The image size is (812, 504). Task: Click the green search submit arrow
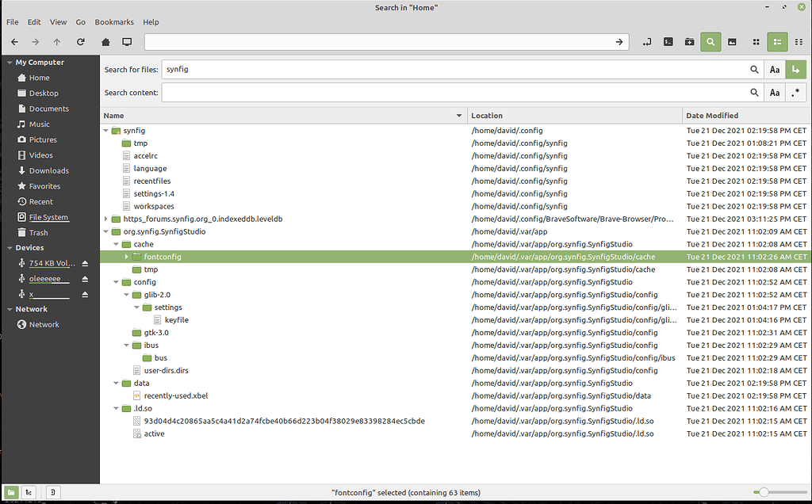coord(796,69)
